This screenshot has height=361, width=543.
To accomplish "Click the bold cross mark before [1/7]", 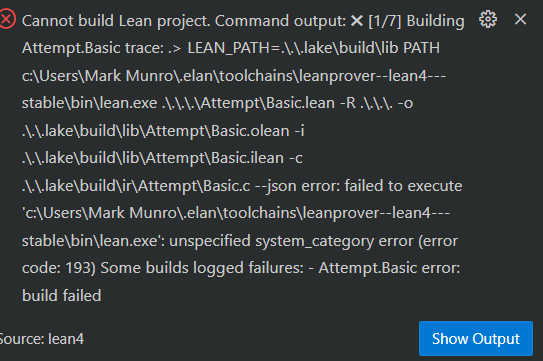I will [357, 21].
